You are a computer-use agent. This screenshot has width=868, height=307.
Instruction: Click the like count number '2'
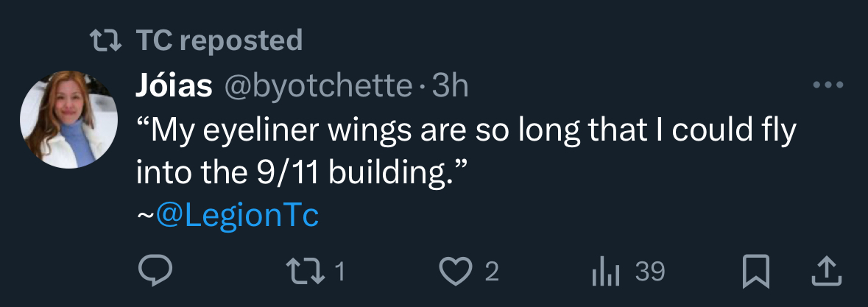click(492, 273)
